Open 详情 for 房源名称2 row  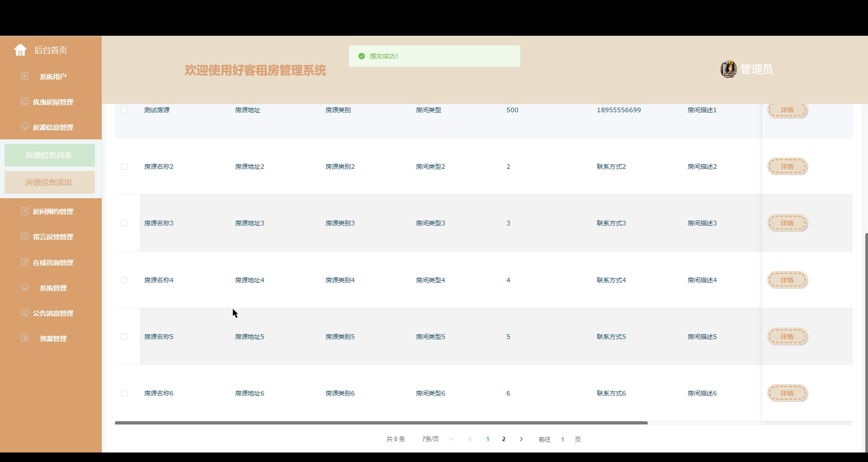787,167
